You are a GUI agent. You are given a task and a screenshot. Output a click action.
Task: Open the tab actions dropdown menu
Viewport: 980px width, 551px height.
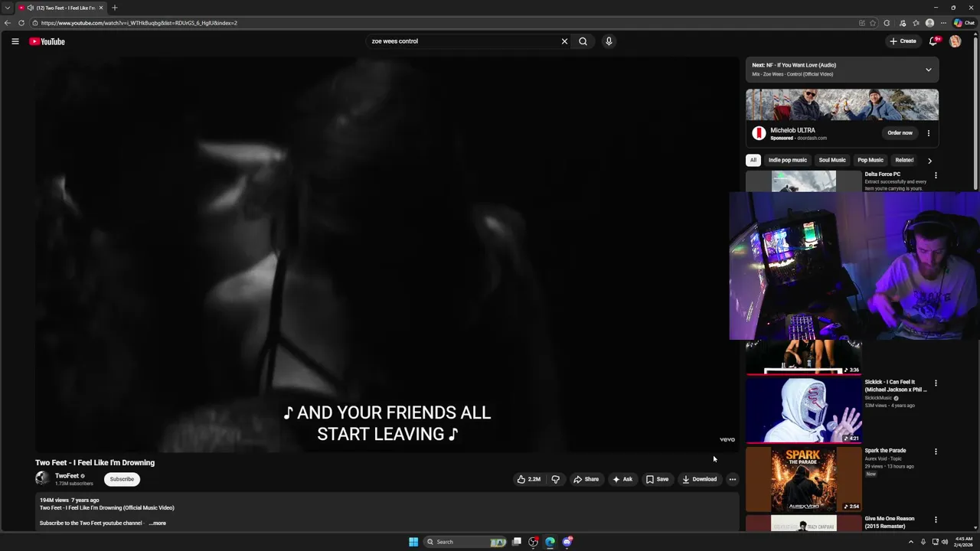tap(7, 8)
